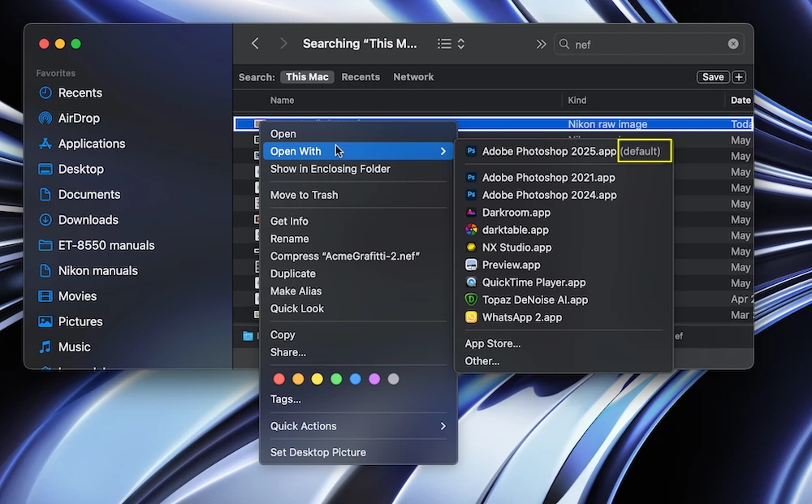Switch search scope to Network
This screenshot has height=504, width=812.
413,76
